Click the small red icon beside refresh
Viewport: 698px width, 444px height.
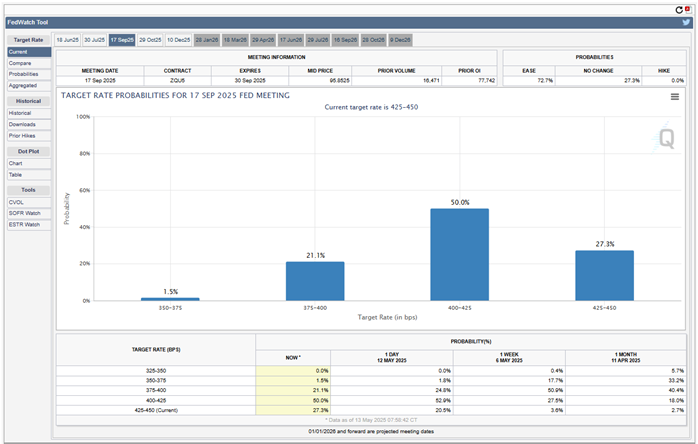point(688,8)
